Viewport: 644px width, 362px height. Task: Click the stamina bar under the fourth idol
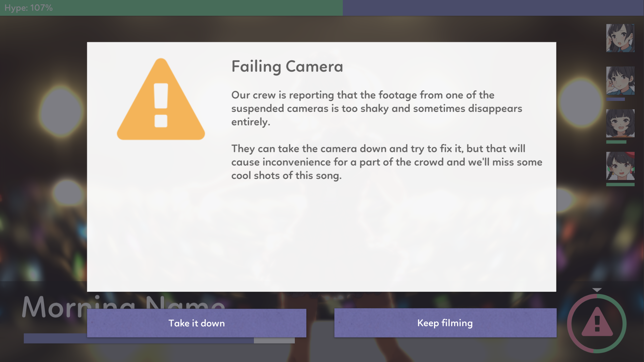(x=620, y=185)
